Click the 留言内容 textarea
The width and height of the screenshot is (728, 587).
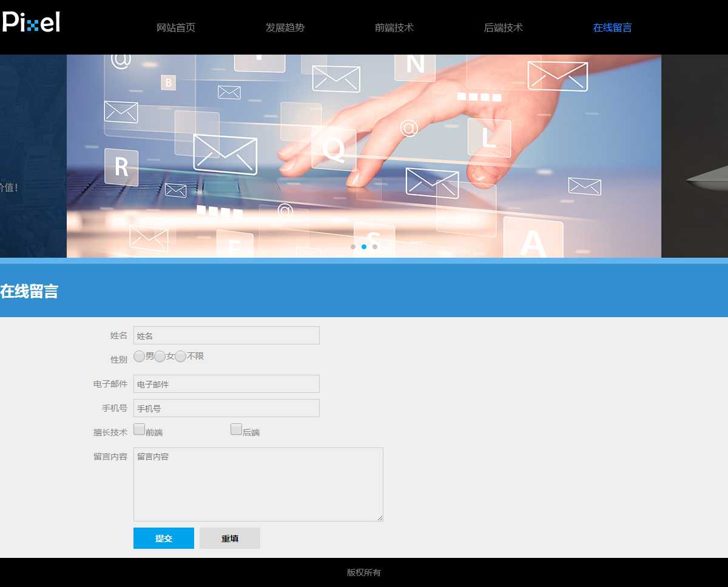tap(258, 484)
